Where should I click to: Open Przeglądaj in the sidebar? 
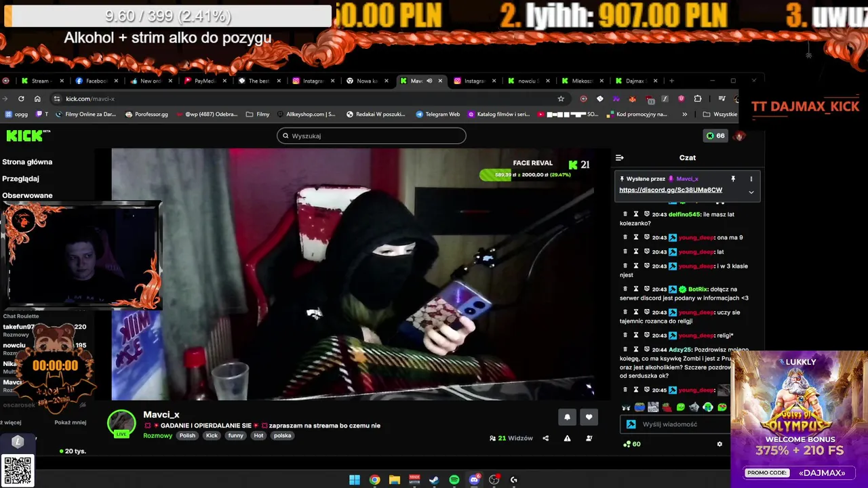coord(20,179)
